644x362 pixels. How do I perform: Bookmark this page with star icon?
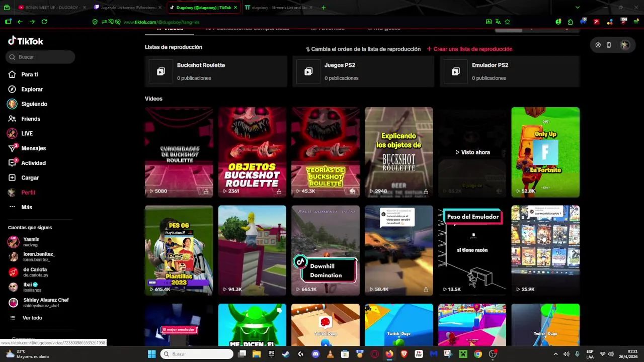tap(507, 22)
